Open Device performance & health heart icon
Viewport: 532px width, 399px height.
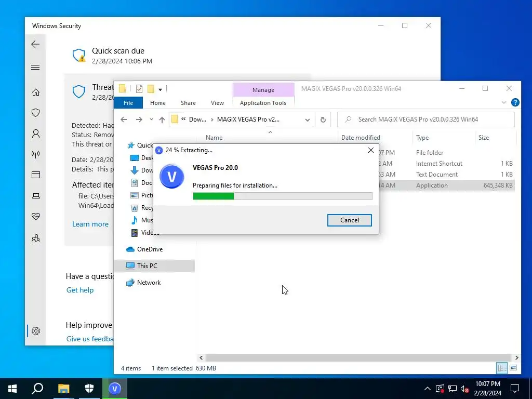36,217
